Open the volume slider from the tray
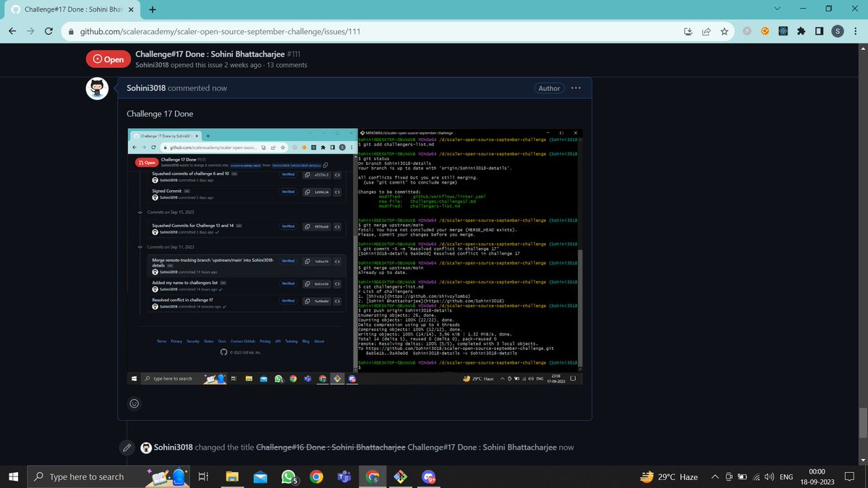Viewport: 868px width, 488px height. click(x=768, y=476)
